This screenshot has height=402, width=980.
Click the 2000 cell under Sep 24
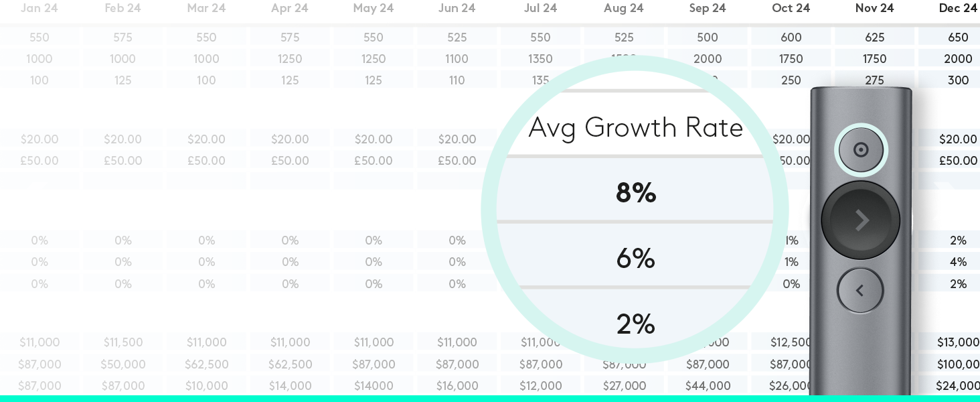pyautogui.click(x=708, y=59)
